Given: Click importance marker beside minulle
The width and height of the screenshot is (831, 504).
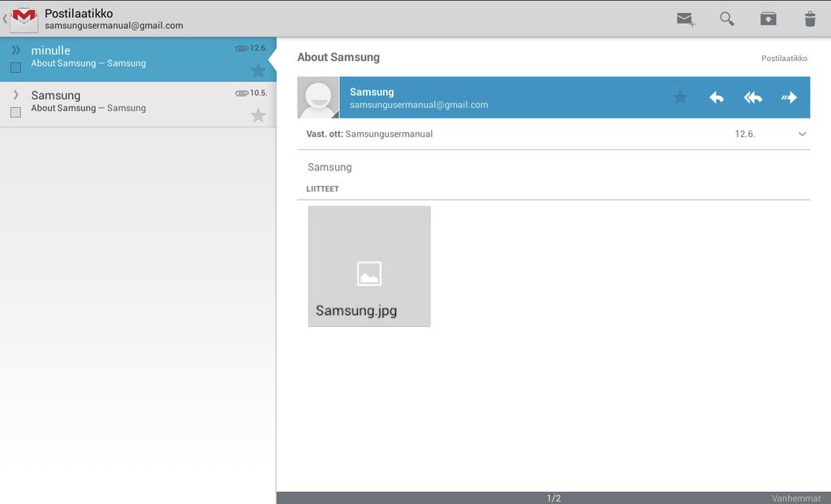Looking at the screenshot, I should click(16, 50).
